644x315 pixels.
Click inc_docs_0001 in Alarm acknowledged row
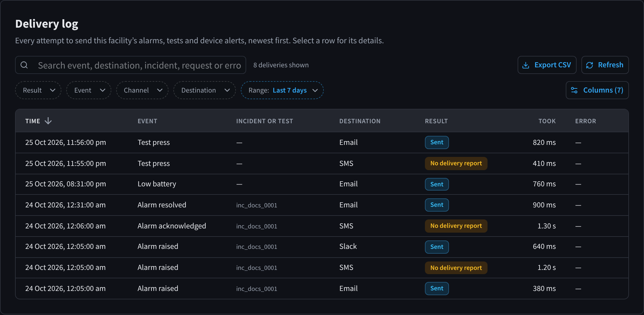[257, 226]
